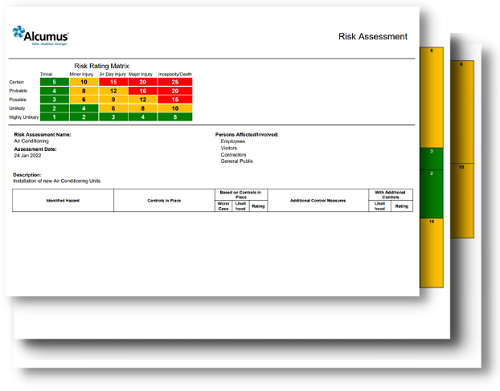Click the Identified Hazard column header
Image resolution: width=500 pixels, height=391 pixels.
tap(63, 200)
